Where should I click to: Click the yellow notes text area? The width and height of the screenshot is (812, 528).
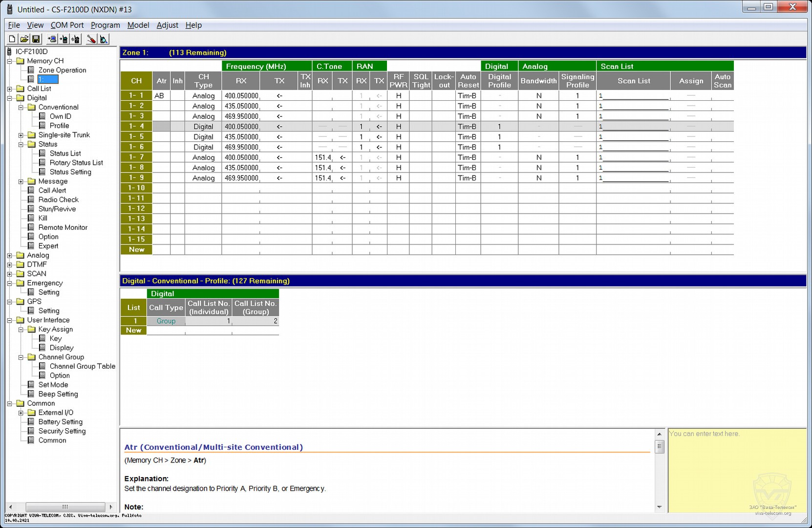pos(737,469)
